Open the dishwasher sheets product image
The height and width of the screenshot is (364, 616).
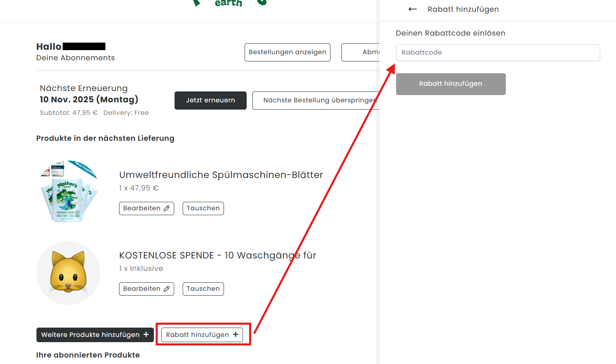[69, 191]
